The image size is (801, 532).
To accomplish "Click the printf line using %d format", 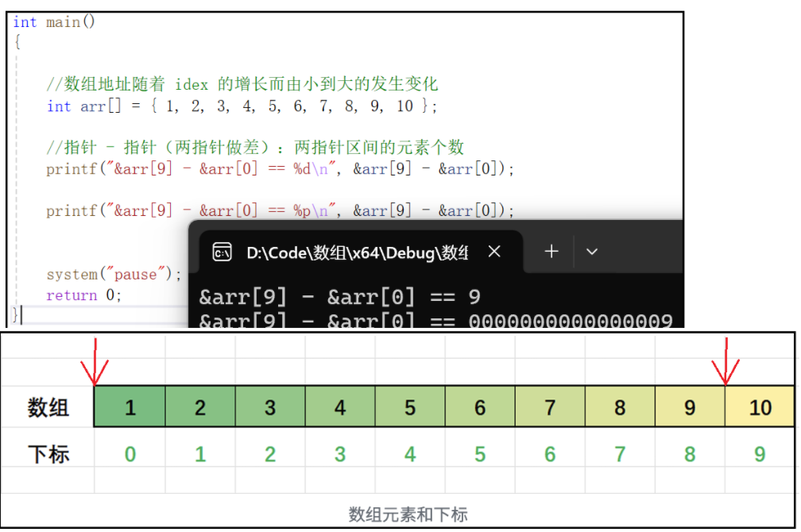I will 280,169.
